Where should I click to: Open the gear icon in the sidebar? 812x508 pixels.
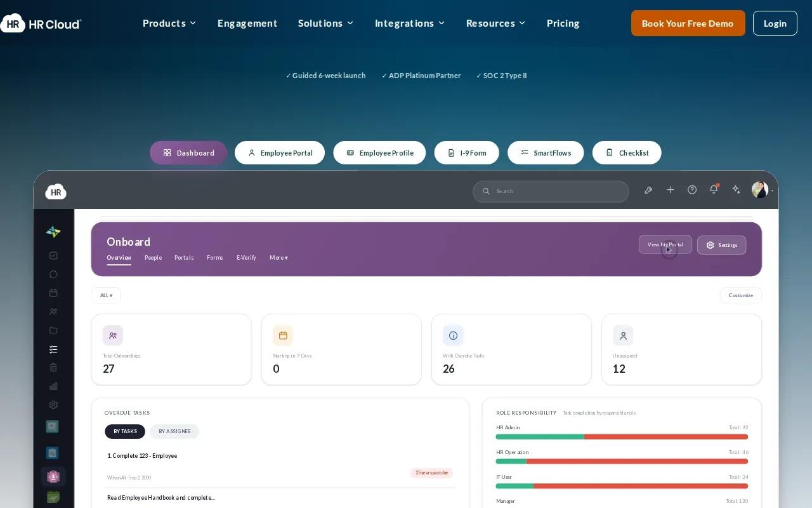pyautogui.click(x=53, y=404)
